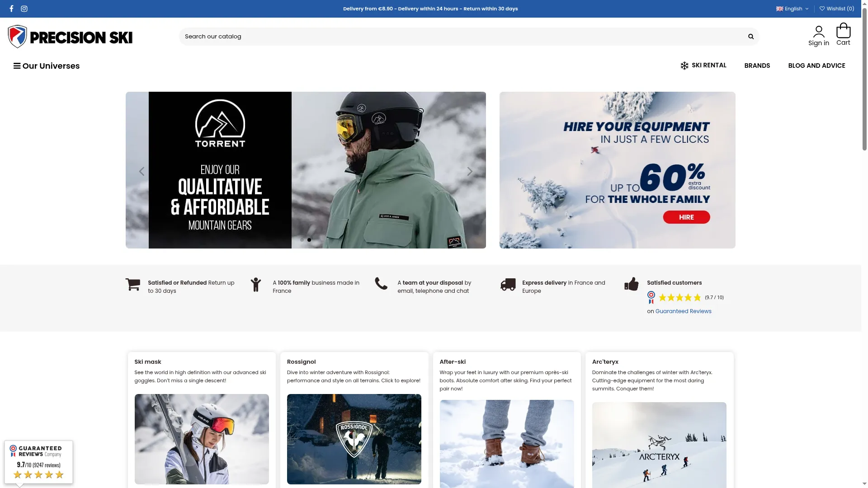Screen dimensions: 868x488
Task: Open the Facebook page icon
Action: 11,9
